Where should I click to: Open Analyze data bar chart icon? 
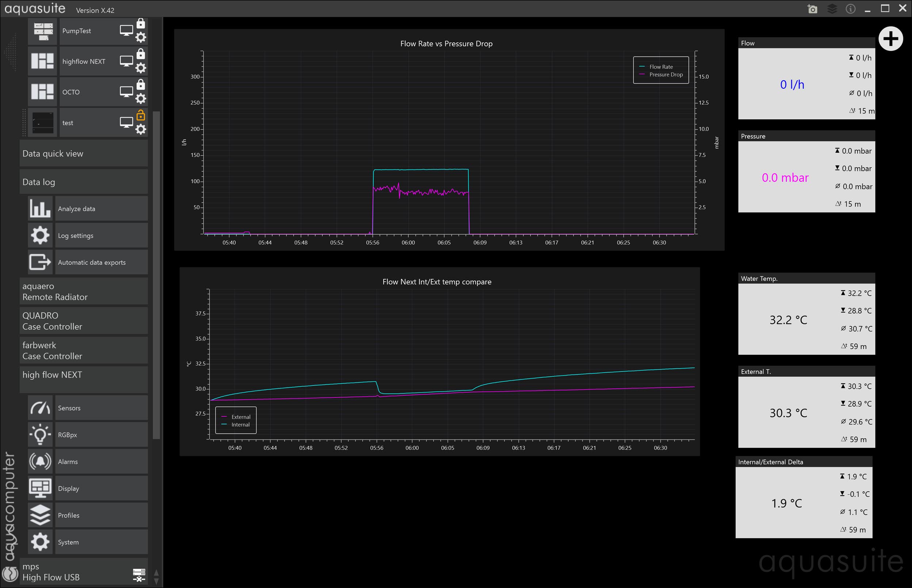(40, 208)
